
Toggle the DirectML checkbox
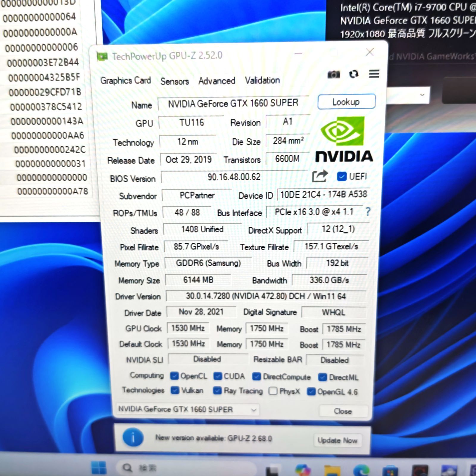pos(322,377)
